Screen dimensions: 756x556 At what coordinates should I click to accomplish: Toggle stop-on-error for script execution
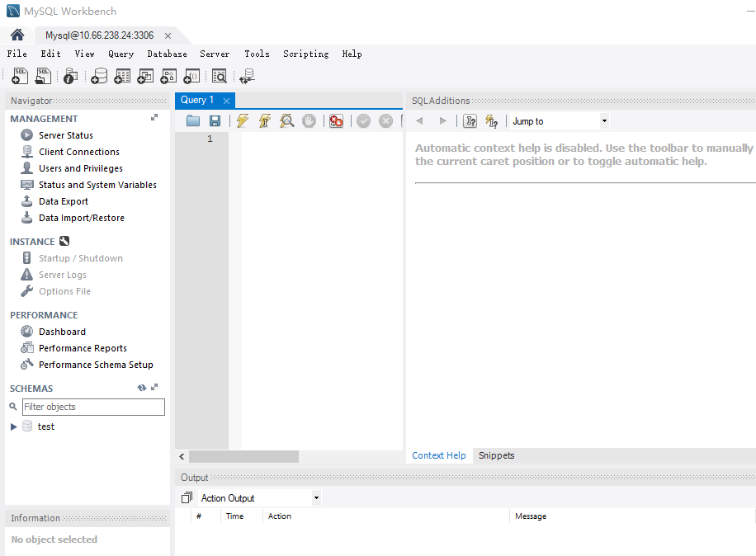coord(336,120)
